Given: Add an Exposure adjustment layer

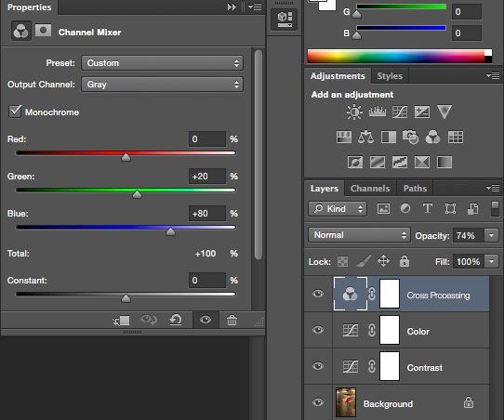Looking at the screenshot, I should (x=422, y=112).
